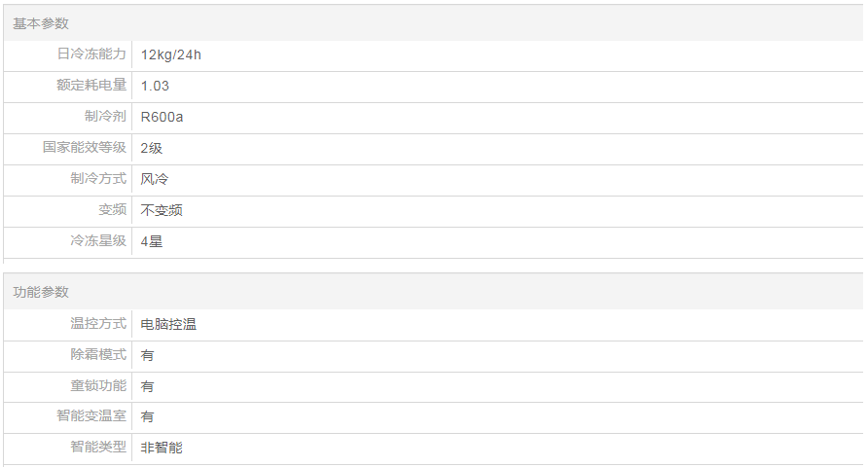This screenshot has height=467, width=868.
Task: Click the 不变频 value
Action: click(162, 210)
